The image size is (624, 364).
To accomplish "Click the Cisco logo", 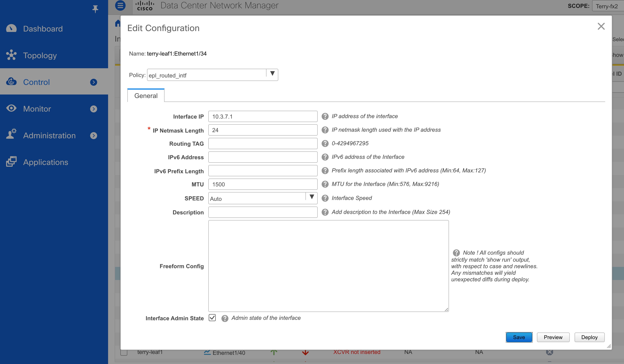I will tap(145, 6).
